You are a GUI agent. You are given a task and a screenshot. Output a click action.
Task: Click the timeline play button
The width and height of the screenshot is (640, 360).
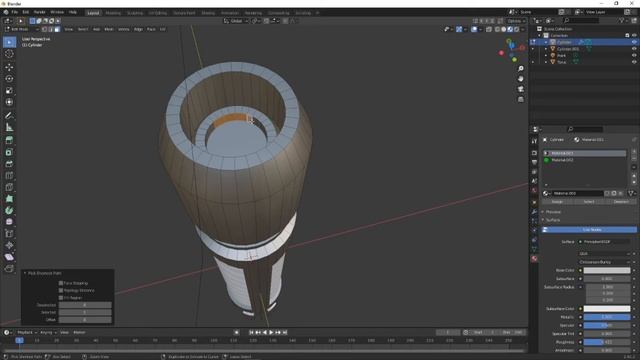tap(271, 333)
